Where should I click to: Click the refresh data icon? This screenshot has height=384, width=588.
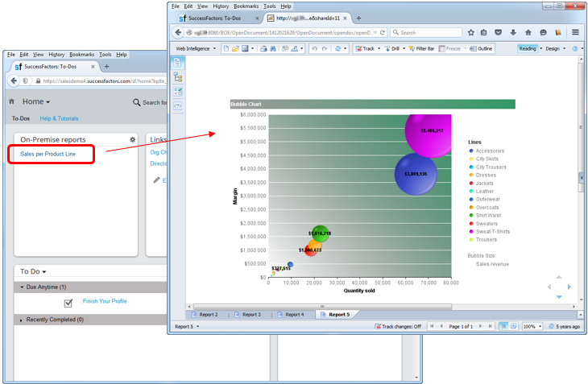click(337, 48)
